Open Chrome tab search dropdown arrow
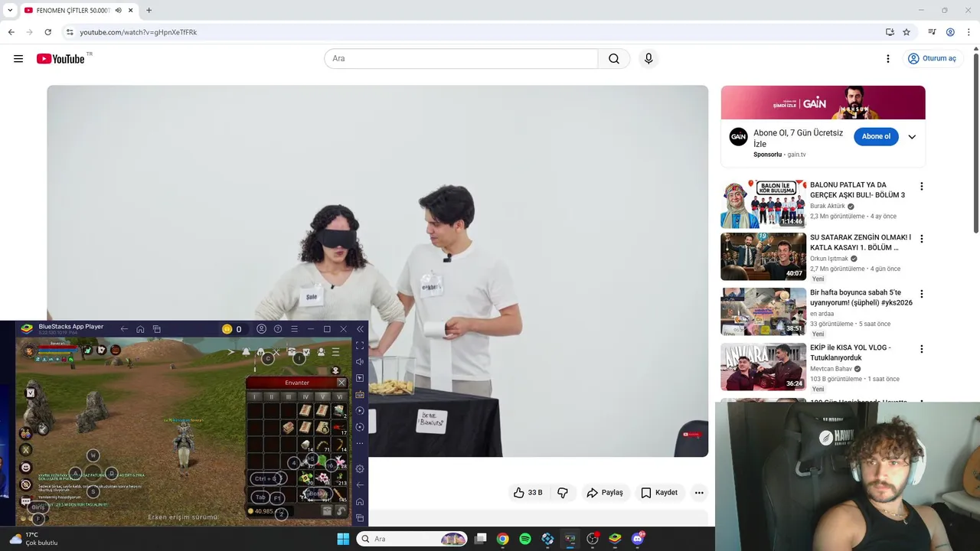 point(10,10)
